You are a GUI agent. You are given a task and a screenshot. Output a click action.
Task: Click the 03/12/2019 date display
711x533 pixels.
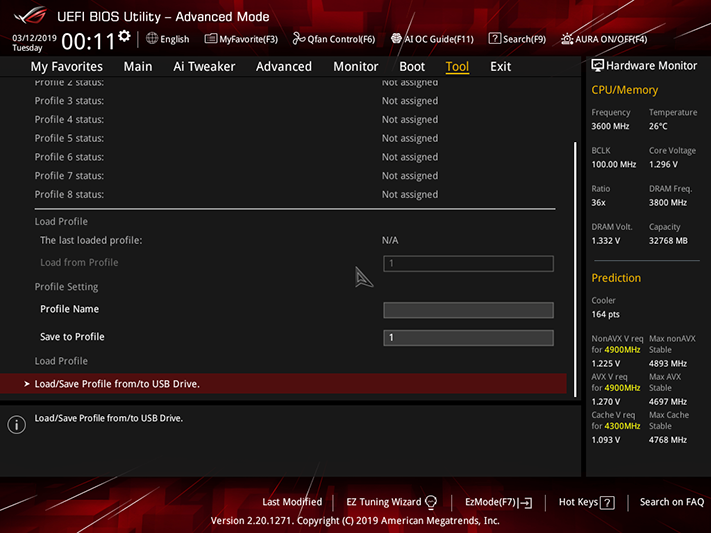pyautogui.click(x=34, y=38)
